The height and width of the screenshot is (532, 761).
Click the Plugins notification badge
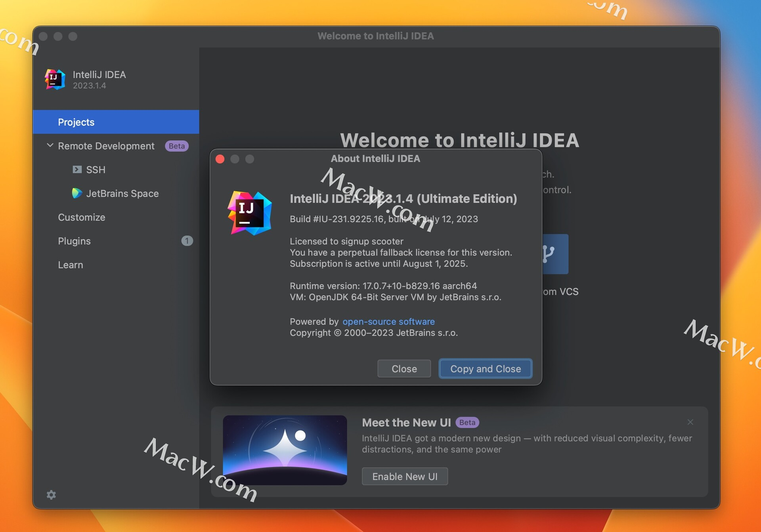click(x=187, y=241)
